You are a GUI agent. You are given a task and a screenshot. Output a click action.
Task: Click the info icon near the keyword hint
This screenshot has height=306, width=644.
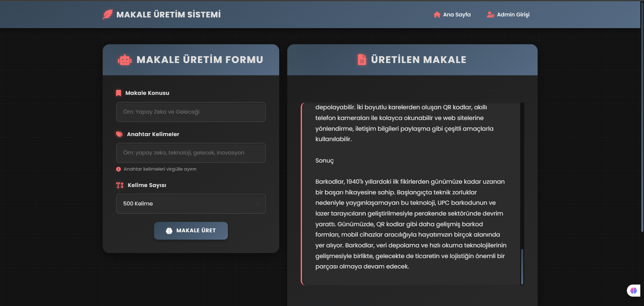118,169
